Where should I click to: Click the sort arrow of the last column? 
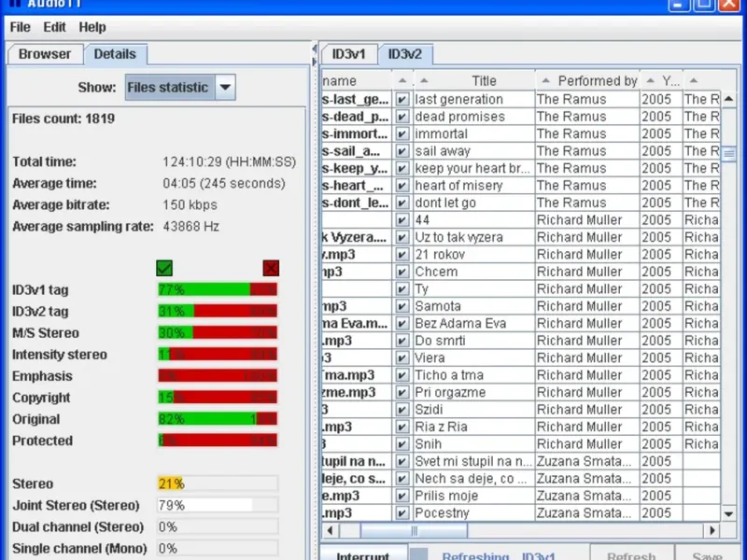[694, 81]
